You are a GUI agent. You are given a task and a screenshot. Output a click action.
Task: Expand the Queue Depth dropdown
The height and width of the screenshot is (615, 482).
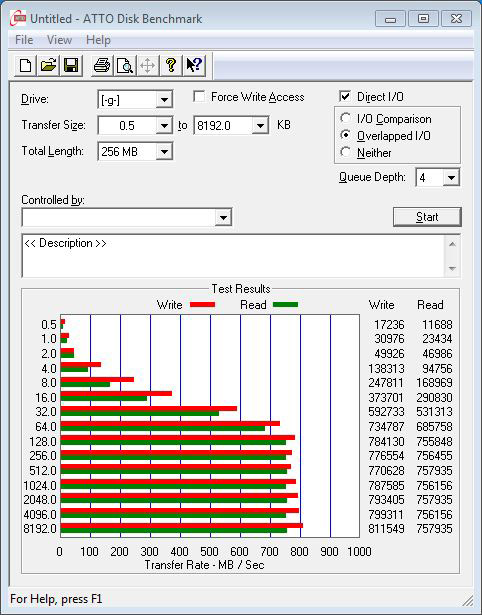(451, 178)
